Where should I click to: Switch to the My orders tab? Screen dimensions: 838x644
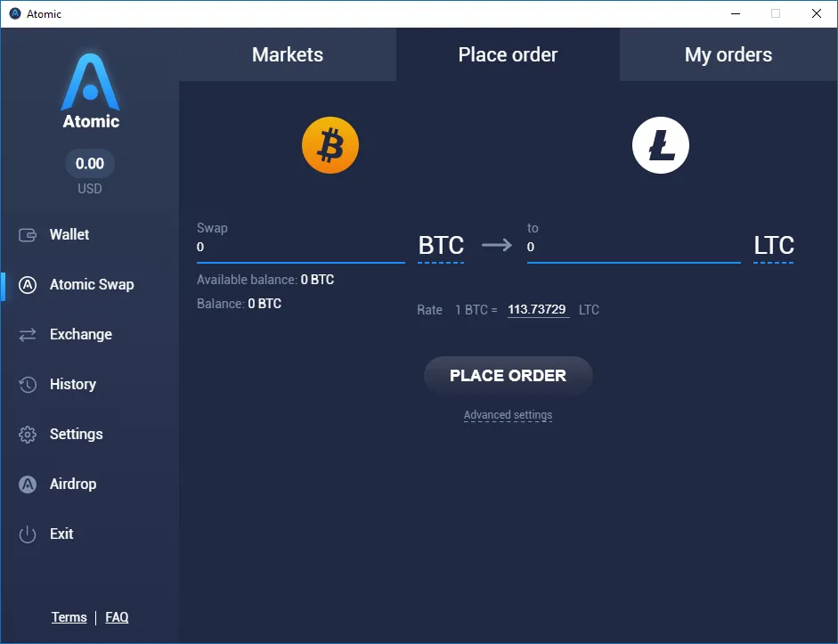(728, 54)
